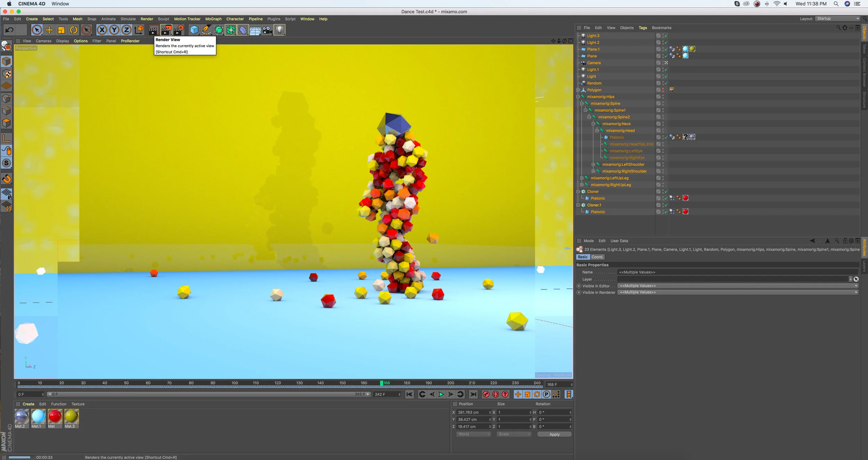Select the Scale tool in the top toolbar

61,30
